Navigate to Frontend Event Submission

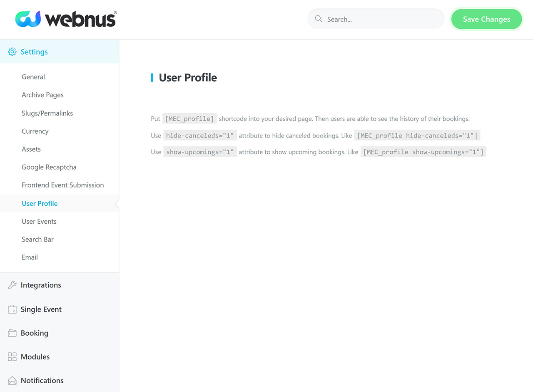[x=62, y=185]
